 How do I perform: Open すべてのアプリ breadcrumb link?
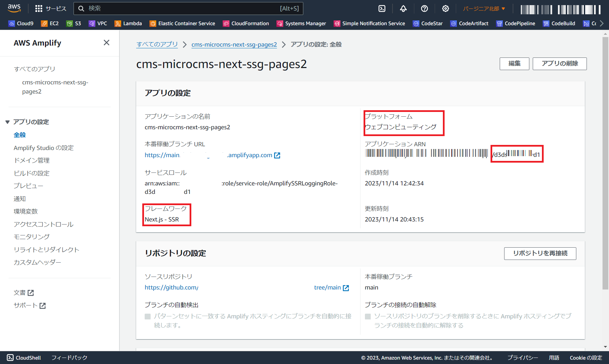coord(157,45)
